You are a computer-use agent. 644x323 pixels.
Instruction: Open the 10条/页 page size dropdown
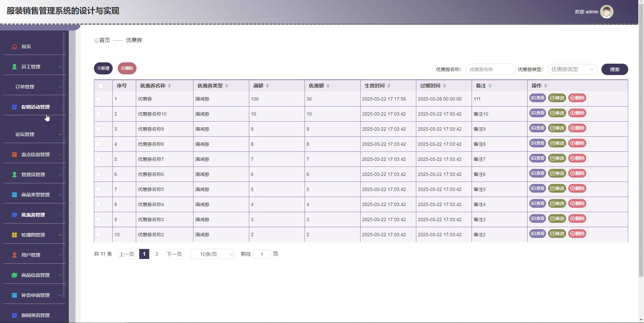point(212,254)
